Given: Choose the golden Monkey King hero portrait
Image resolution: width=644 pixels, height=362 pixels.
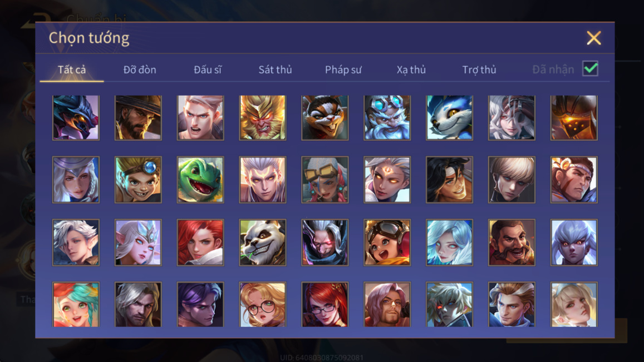Looking at the screenshot, I should 263,118.
